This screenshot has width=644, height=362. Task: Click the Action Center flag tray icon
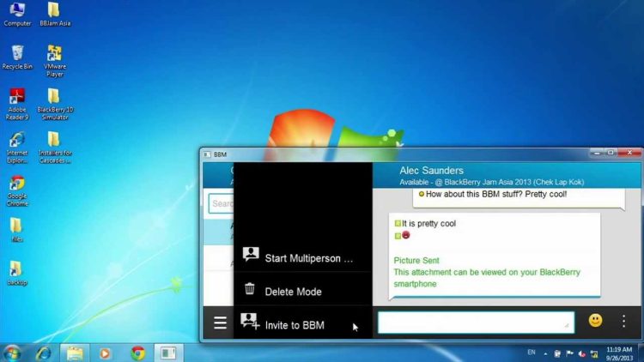pos(569,353)
